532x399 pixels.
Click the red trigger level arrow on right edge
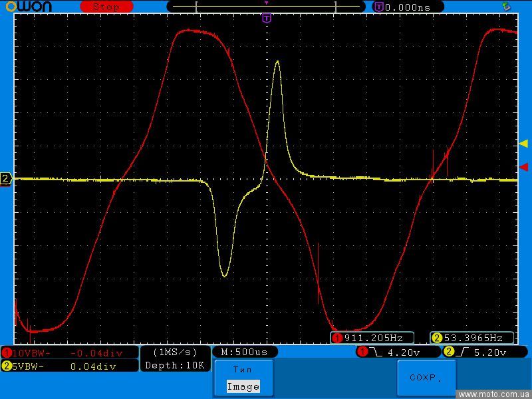(523, 166)
